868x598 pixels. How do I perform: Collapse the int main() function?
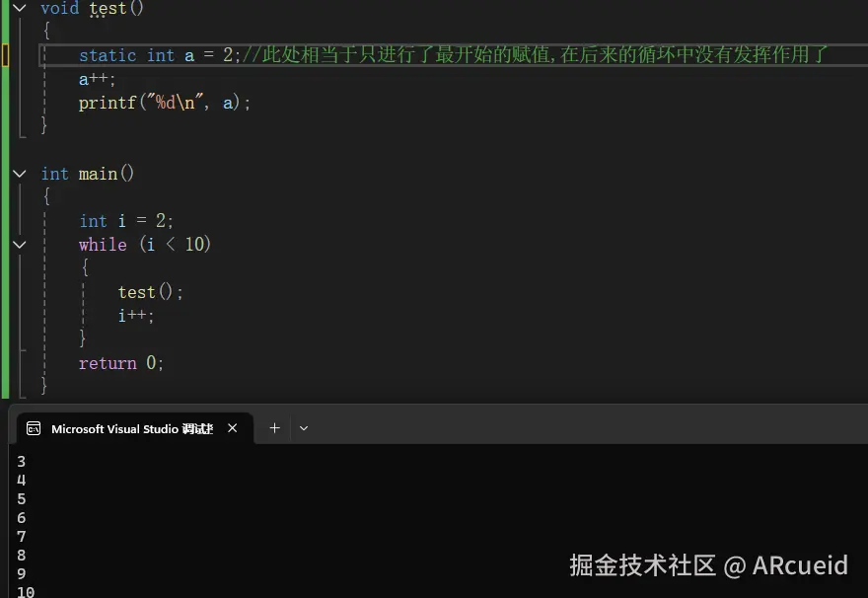tap(20, 174)
